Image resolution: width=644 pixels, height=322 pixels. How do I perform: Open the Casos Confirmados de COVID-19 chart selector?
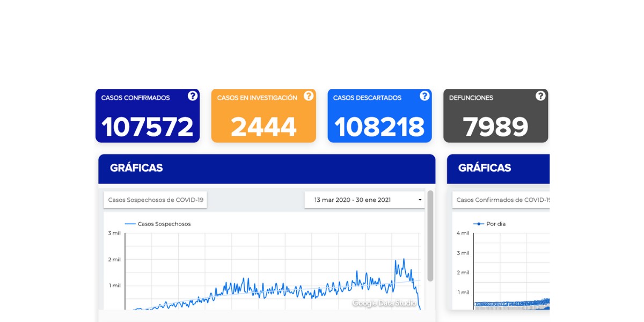click(x=501, y=200)
